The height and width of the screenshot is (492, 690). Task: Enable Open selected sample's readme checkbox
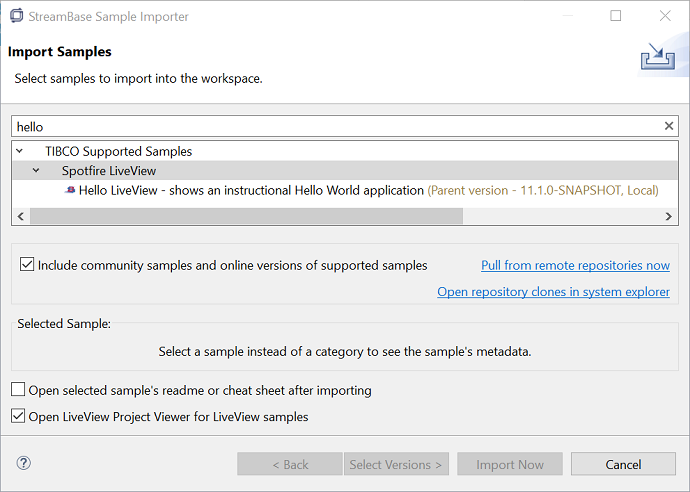18,390
